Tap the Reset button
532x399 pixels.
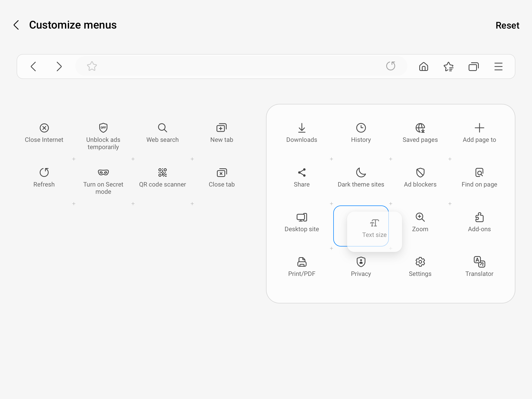507,25
